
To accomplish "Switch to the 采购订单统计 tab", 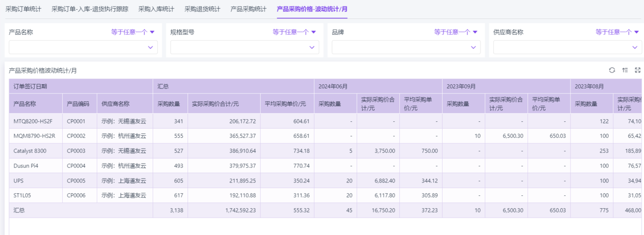I will 23,9.
